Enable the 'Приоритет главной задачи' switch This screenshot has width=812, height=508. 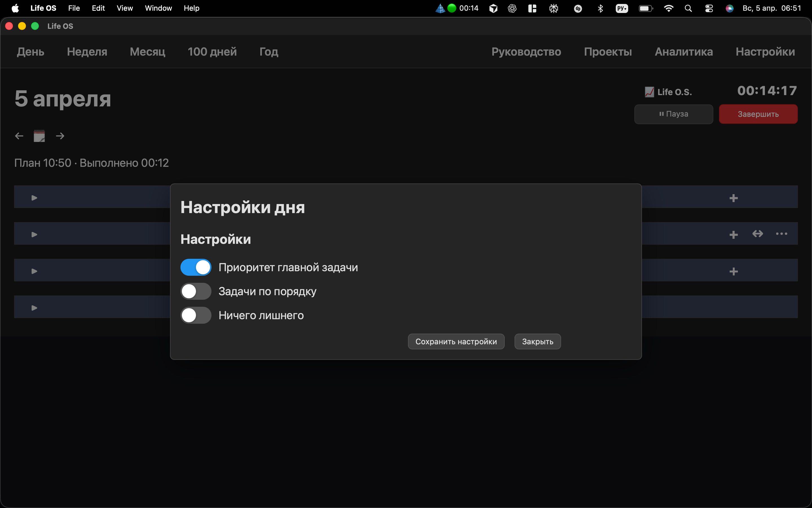pos(196,268)
